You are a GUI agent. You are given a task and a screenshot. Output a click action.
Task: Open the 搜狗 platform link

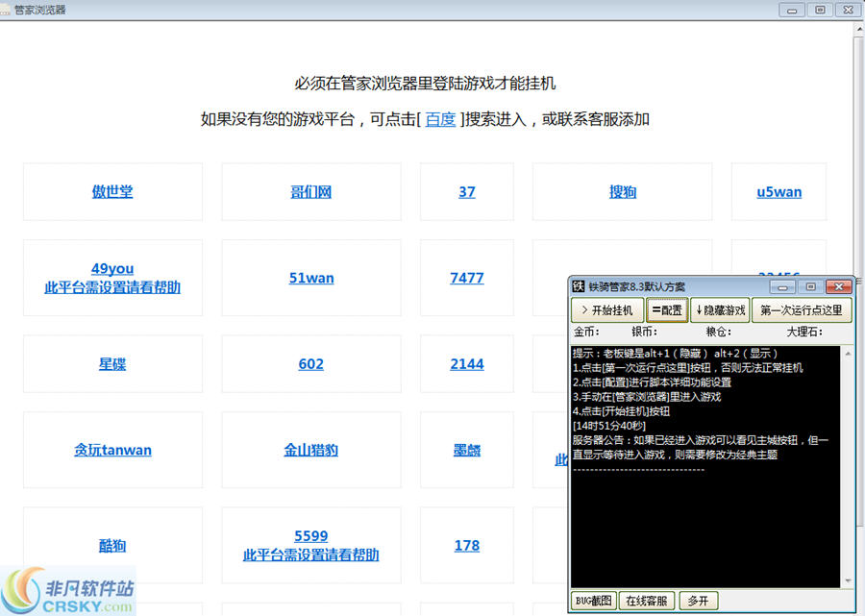pyautogui.click(x=622, y=192)
